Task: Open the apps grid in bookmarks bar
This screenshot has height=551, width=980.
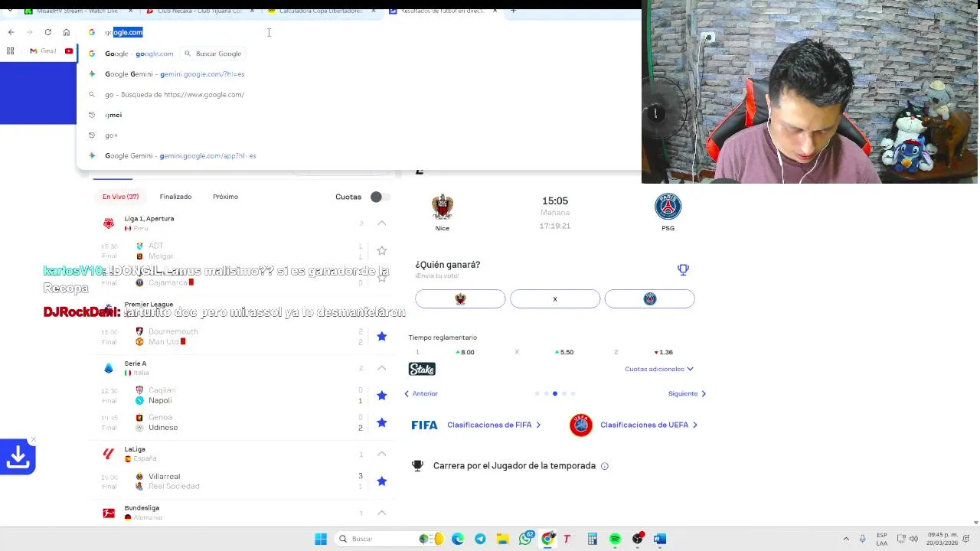Action: pos(10,51)
